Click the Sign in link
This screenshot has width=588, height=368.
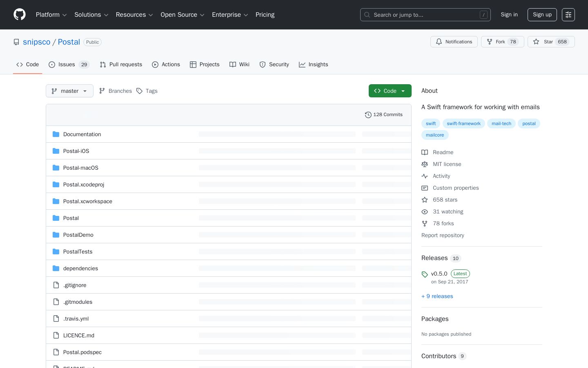pyautogui.click(x=509, y=15)
